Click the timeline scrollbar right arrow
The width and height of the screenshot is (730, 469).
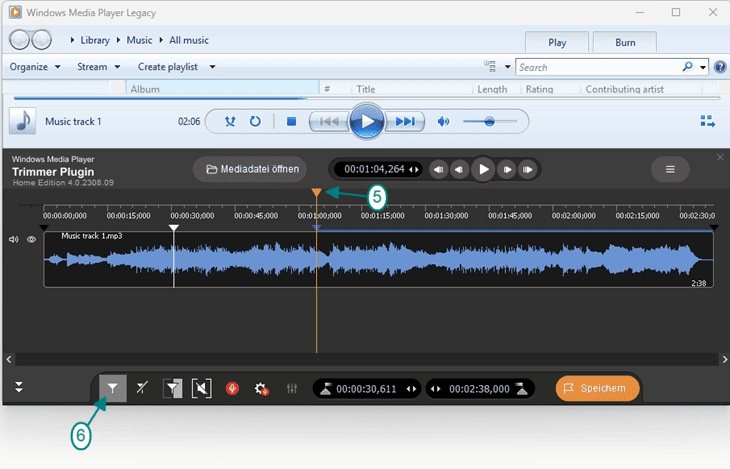pos(724,359)
